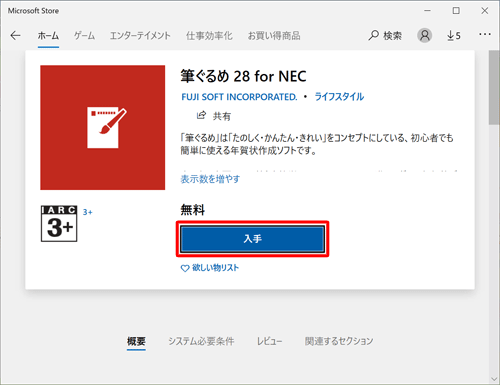The height and width of the screenshot is (385, 500).
Task: Switch to the ゲーム tab
Action: pos(84,36)
